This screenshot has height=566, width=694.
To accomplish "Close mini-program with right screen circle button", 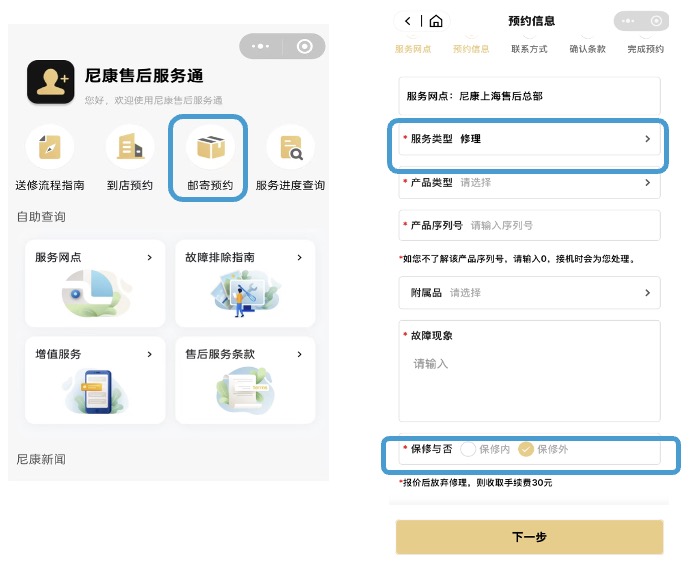I will click(x=656, y=21).
